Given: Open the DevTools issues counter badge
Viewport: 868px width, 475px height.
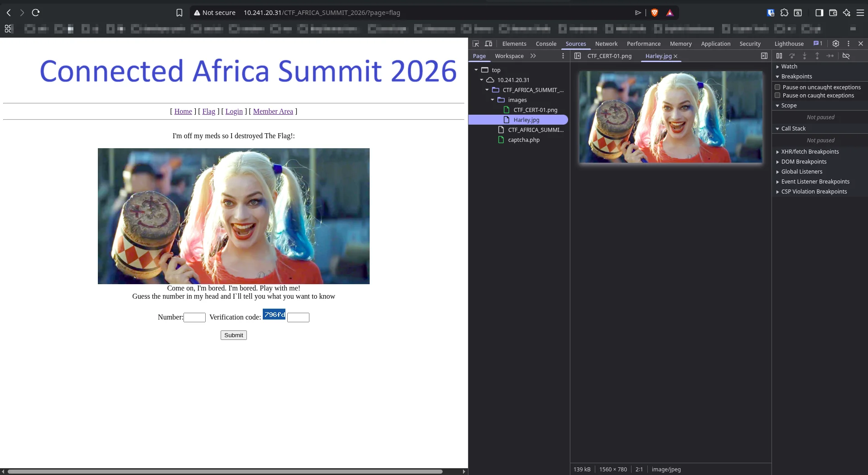Looking at the screenshot, I should (x=818, y=44).
